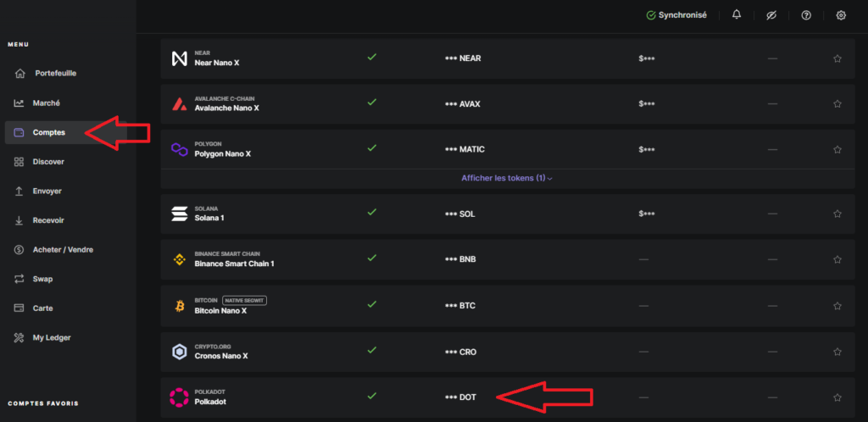Image resolution: width=868 pixels, height=422 pixels.
Task: Star the Bitcoin Nano X account
Action: [x=837, y=305]
